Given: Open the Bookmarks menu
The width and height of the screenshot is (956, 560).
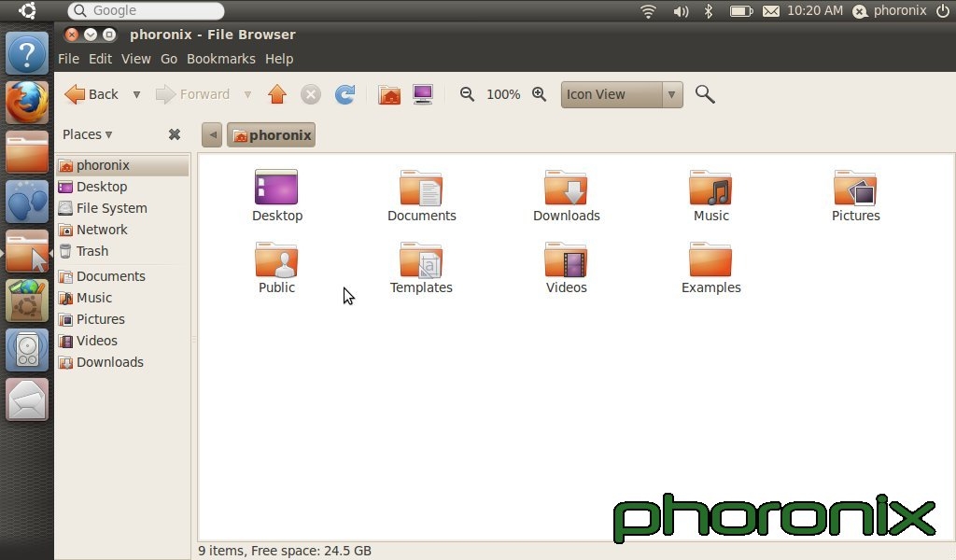Looking at the screenshot, I should (221, 59).
